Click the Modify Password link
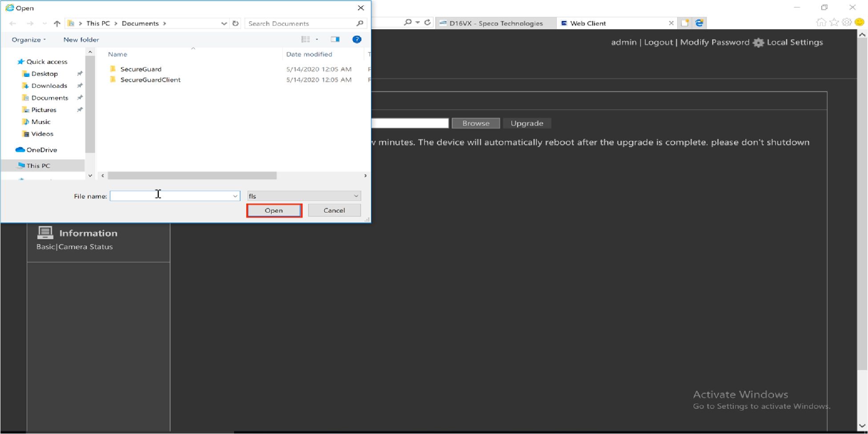Image resolution: width=868 pixels, height=434 pixels. (x=714, y=43)
